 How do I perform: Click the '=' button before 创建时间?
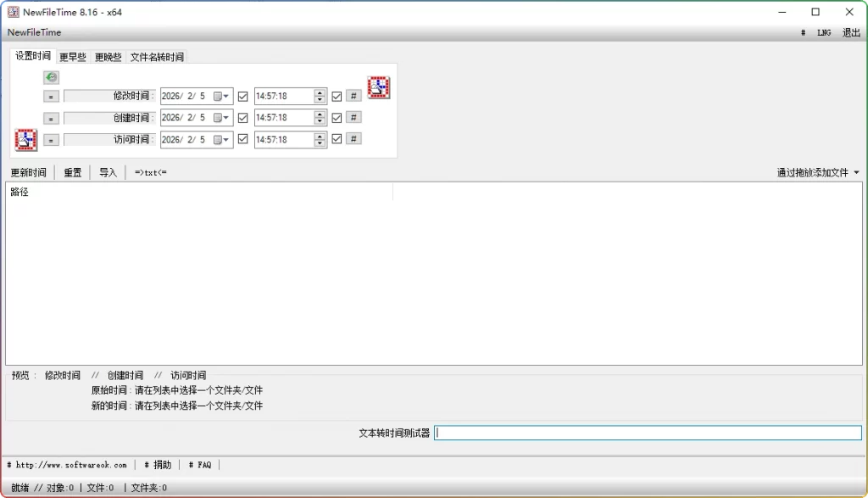[51, 117]
